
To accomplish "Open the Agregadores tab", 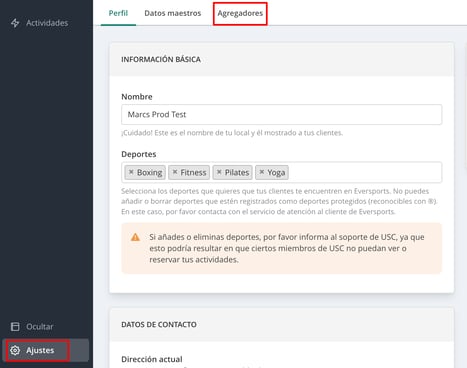I will click(x=240, y=13).
